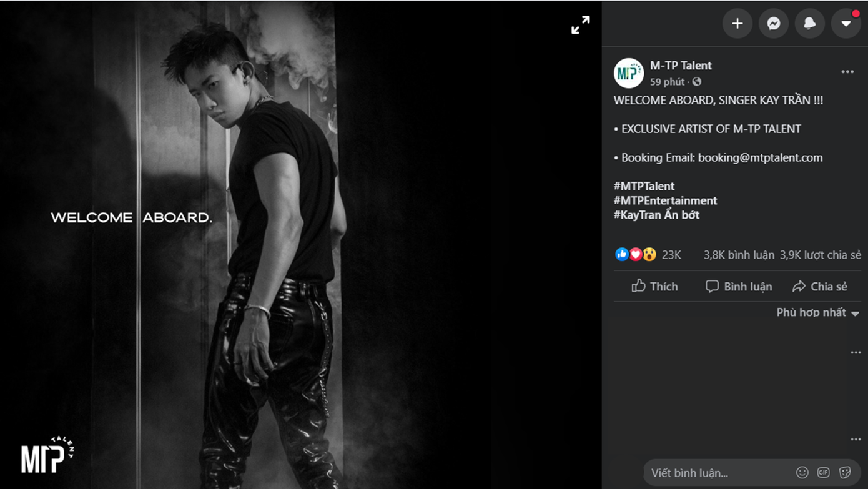The height and width of the screenshot is (489, 868).
Task: Click the Bình luận comment button
Action: click(x=739, y=287)
